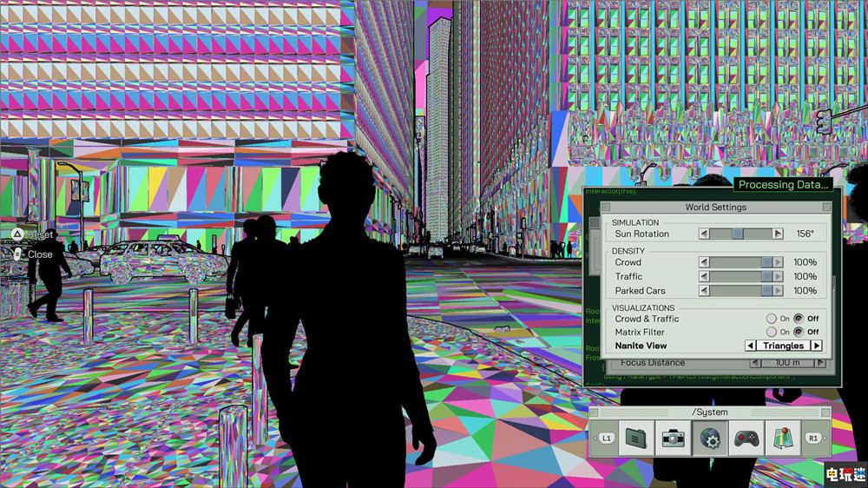The image size is (868, 488).
Task: Decrease Crowd density with left arrow
Action: coord(704,262)
